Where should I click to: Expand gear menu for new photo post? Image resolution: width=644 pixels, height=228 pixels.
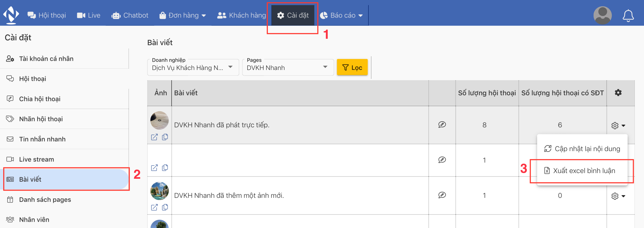click(x=618, y=196)
